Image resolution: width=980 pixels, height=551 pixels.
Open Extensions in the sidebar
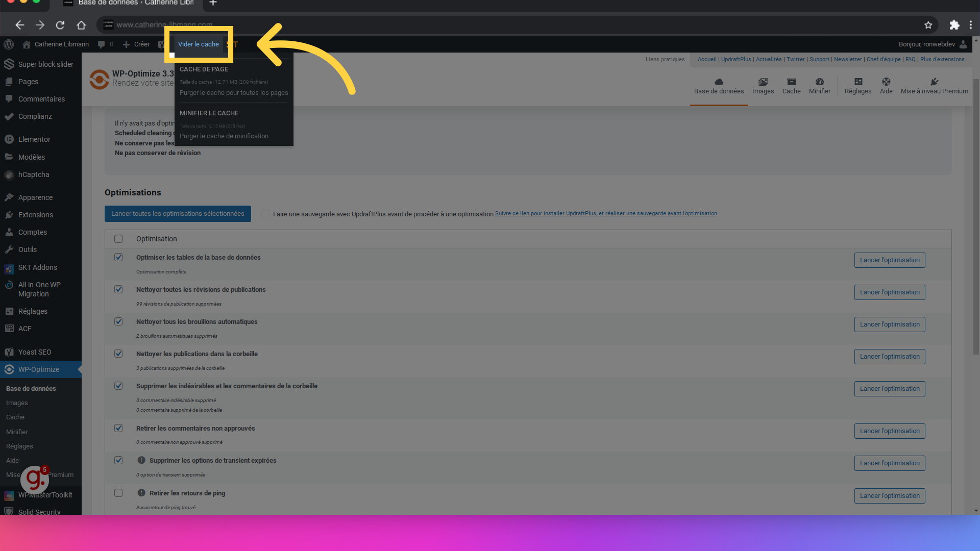point(41,215)
